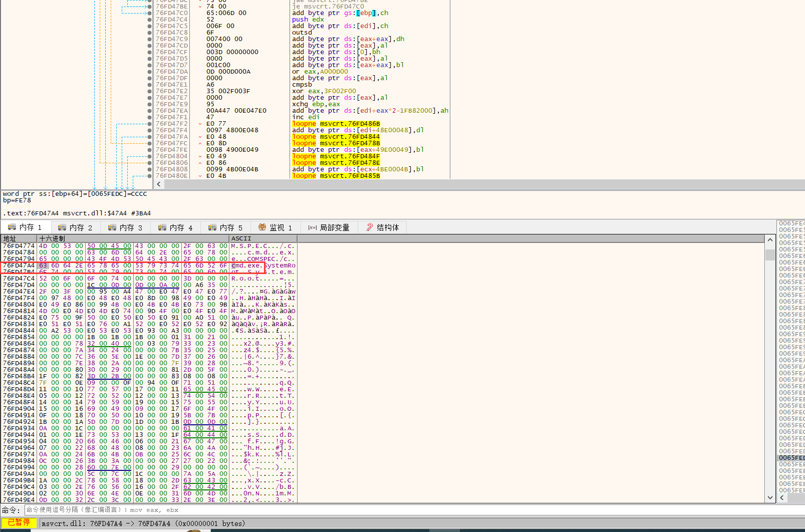Open the 内存 2 dump tab
Viewport: 805px width, 532px height.
76,227
